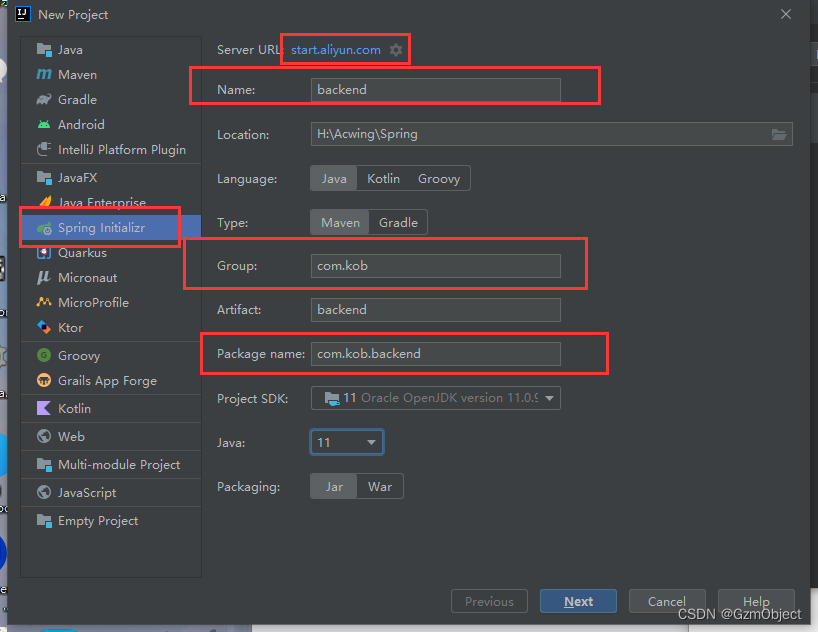This screenshot has width=818, height=632.
Task: Set packaging to Jar
Action: (334, 486)
